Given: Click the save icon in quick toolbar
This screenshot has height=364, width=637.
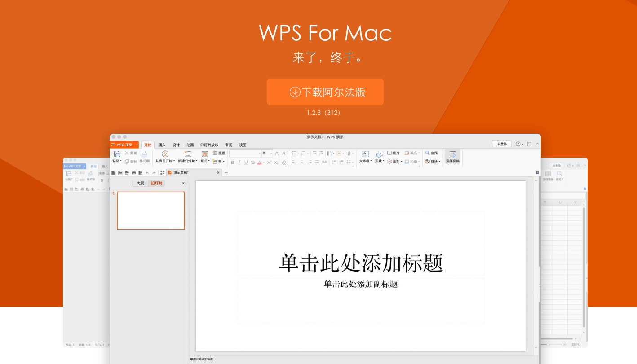Looking at the screenshot, I should (120, 173).
